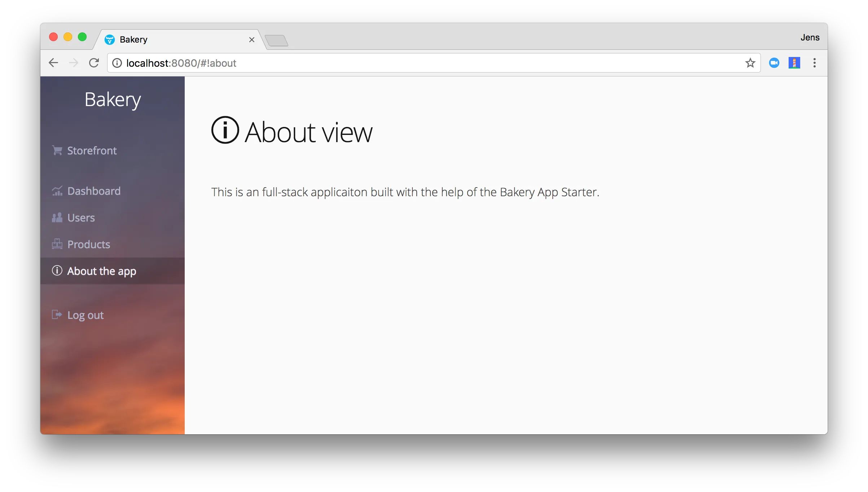Click the About view info circle icon
The image size is (868, 492).
(225, 130)
